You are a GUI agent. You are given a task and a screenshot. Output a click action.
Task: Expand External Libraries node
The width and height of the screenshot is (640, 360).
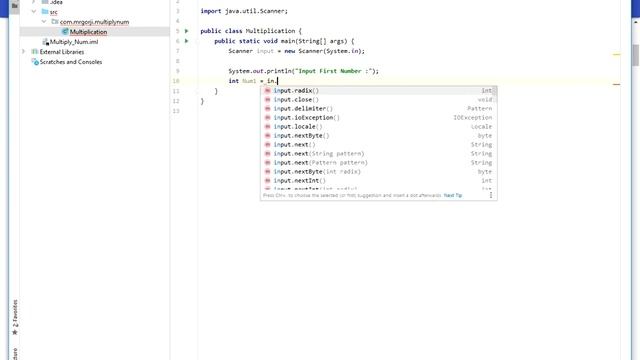point(24,51)
